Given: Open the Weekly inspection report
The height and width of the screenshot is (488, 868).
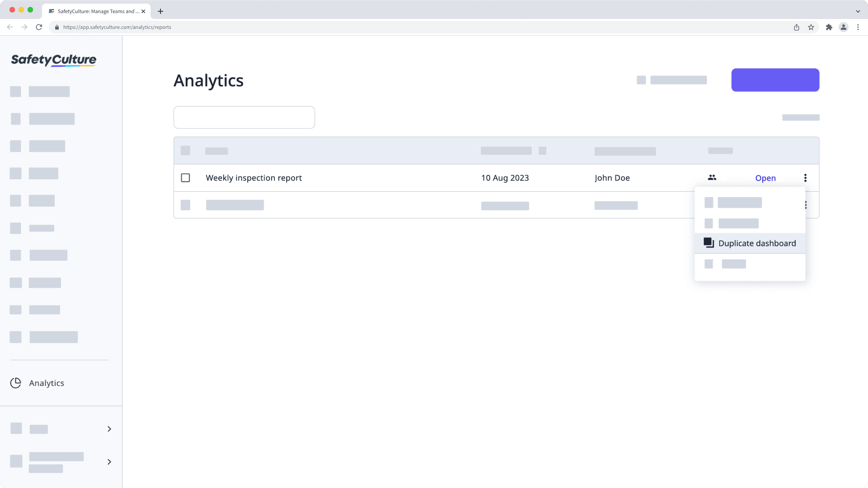Looking at the screenshot, I should [765, 178].
